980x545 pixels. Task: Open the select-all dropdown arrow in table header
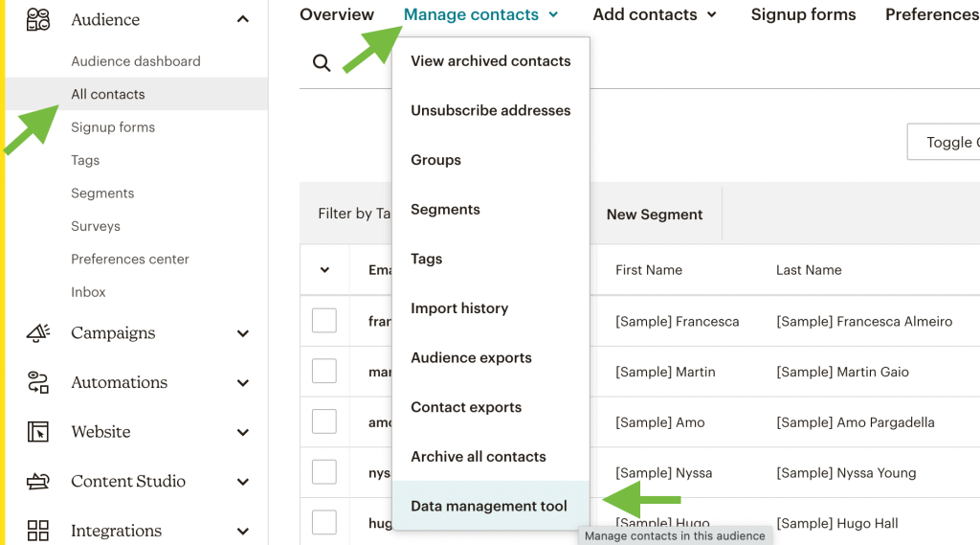pyautogui.click(x=324, y=270)
